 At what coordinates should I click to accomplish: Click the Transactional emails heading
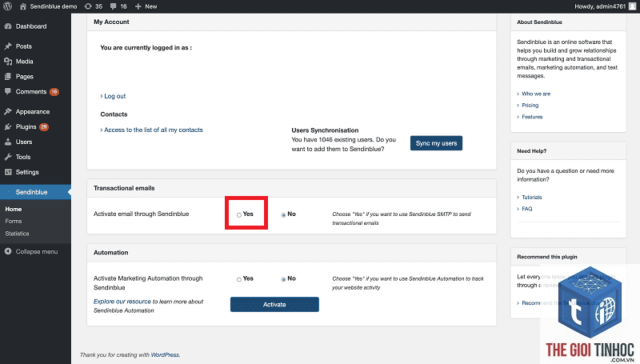(124, 188)
